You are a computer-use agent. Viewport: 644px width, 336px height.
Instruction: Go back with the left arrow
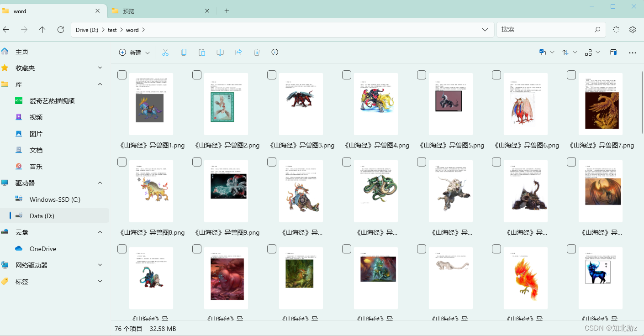[6, 30]
